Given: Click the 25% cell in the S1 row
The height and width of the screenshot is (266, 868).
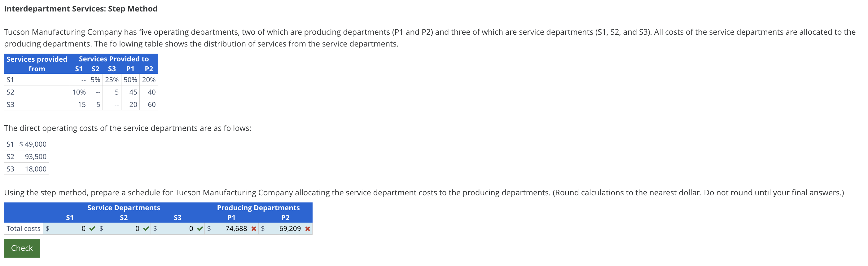Looking at the screenshot, I should pyautogui.click(x=112, y=80).
